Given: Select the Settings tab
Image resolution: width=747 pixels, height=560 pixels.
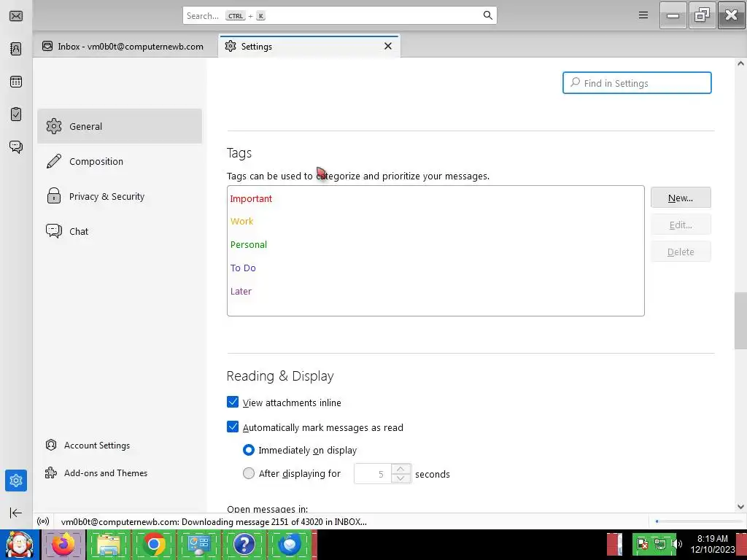Looking at the screenshot, I should [309, 46].
